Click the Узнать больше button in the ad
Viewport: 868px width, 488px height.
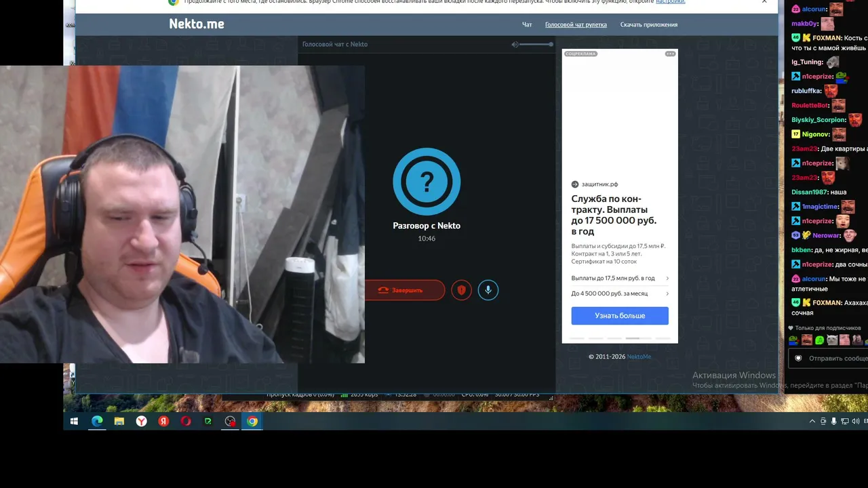(620, 316)
